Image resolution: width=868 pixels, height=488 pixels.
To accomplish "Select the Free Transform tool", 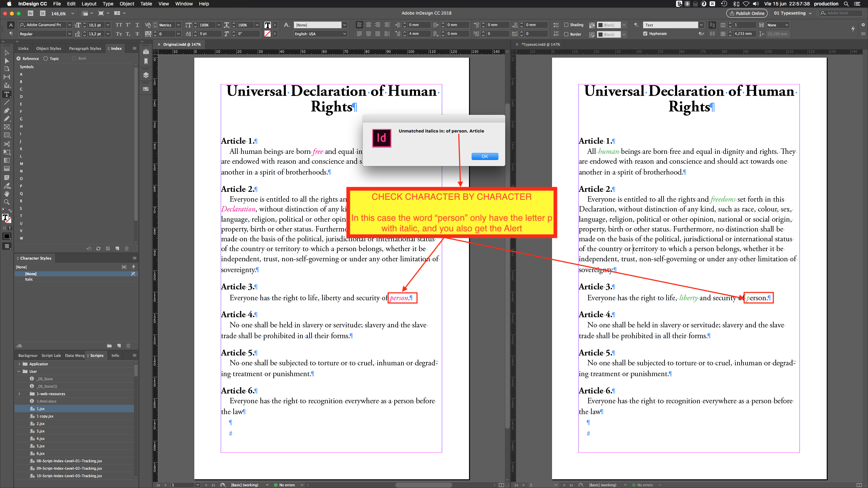I will (6, 152).
